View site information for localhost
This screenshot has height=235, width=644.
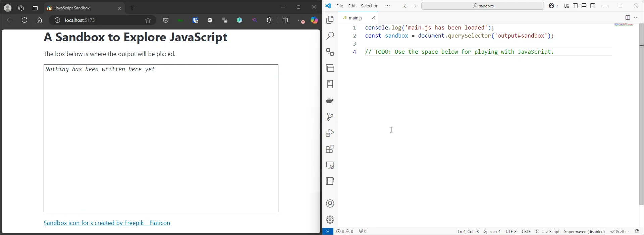click(x=57, y=20)
